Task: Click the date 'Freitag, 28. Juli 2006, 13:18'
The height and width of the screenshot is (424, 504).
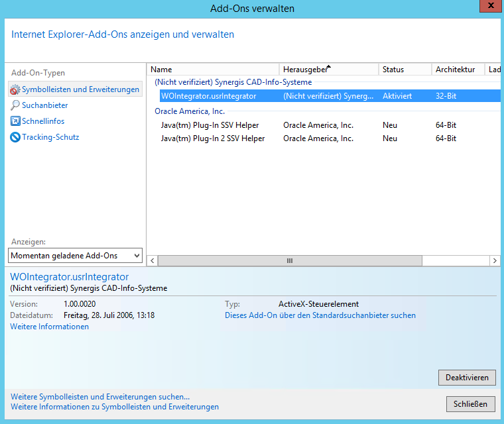Action: pos(109,315)
